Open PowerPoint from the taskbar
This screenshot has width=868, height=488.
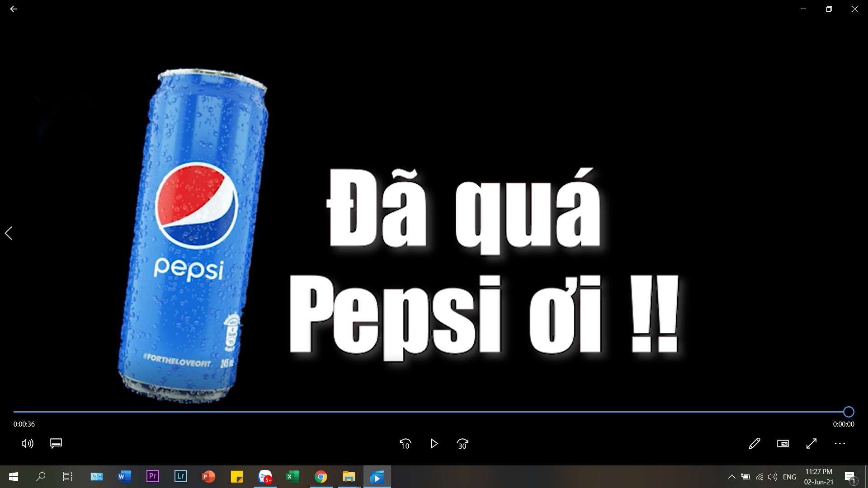pos(208,477)
